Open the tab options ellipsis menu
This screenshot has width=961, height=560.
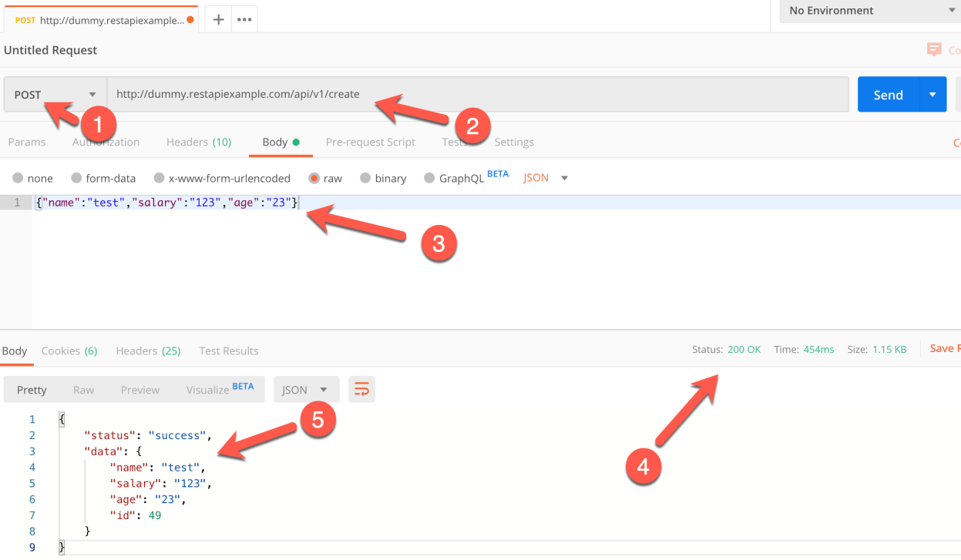point(245,20)
